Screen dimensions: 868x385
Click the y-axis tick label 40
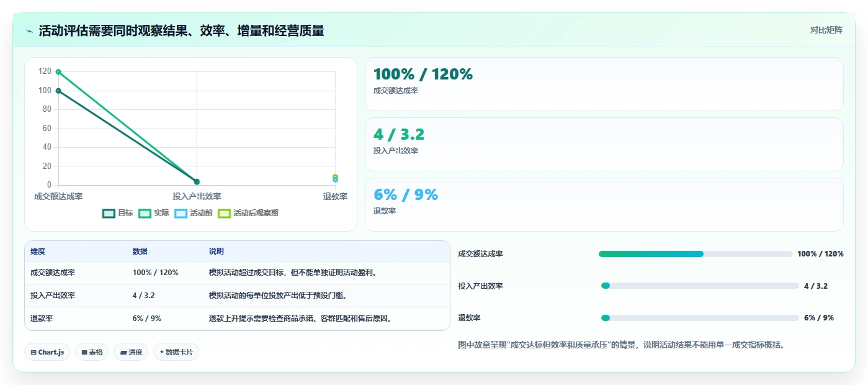click(x=47, y=147)
